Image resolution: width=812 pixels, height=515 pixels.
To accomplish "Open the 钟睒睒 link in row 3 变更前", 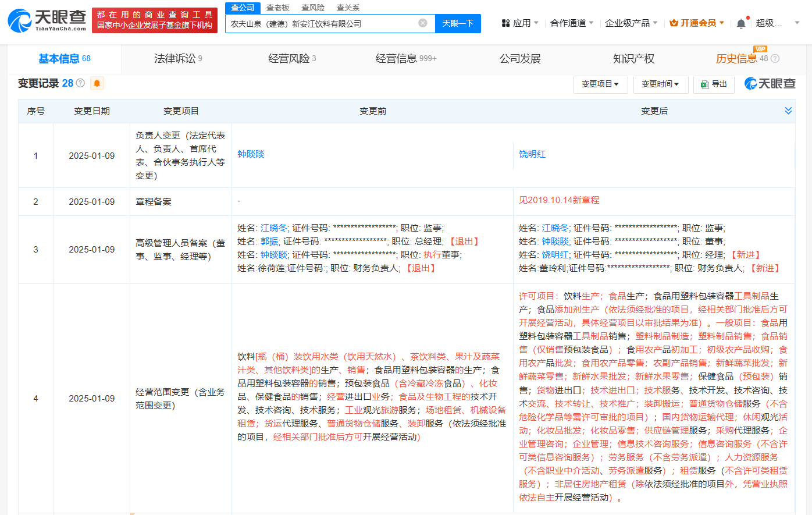I will pos(274,255).
